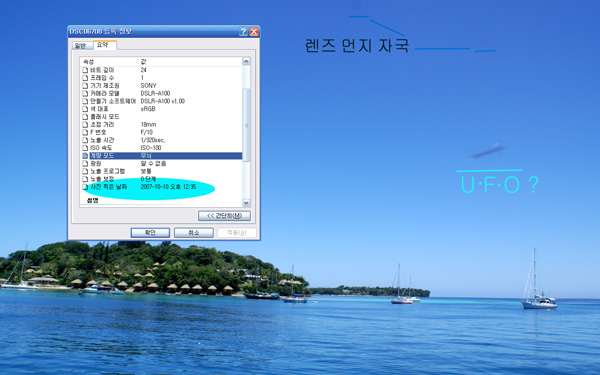
Task: Collapse view with the << 간단히 button
Action: [225, 216]
